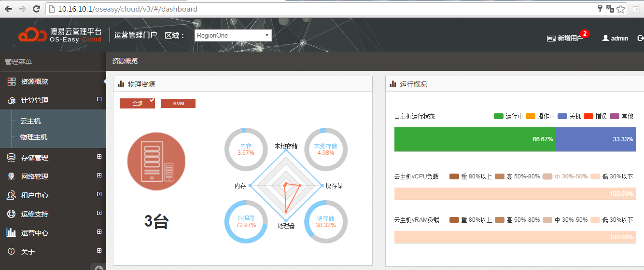Toggle the 全部 filter with checkmark
The image size is (644, 270).
coord(138,104)
